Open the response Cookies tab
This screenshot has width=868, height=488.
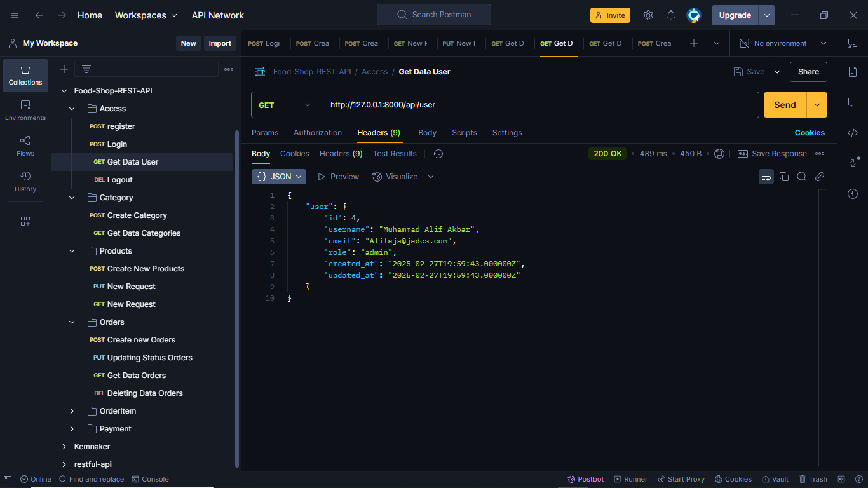point(295,154)
